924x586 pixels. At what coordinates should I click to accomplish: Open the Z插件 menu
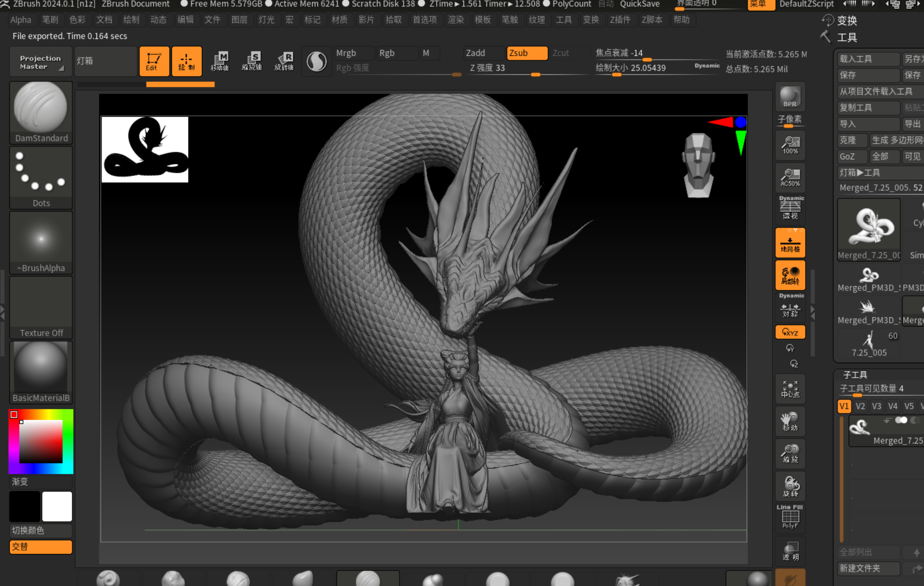[620, 20]
